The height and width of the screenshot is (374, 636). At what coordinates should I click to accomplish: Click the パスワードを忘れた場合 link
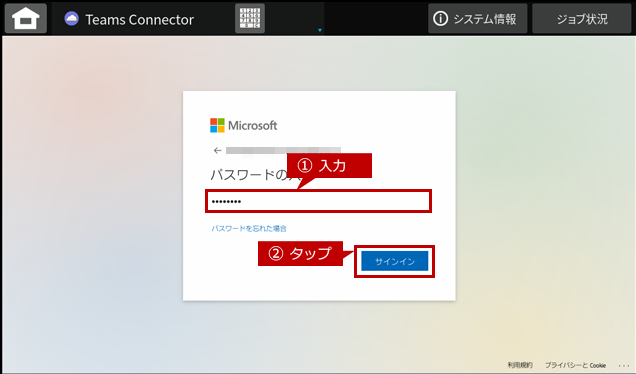point(249,228)
